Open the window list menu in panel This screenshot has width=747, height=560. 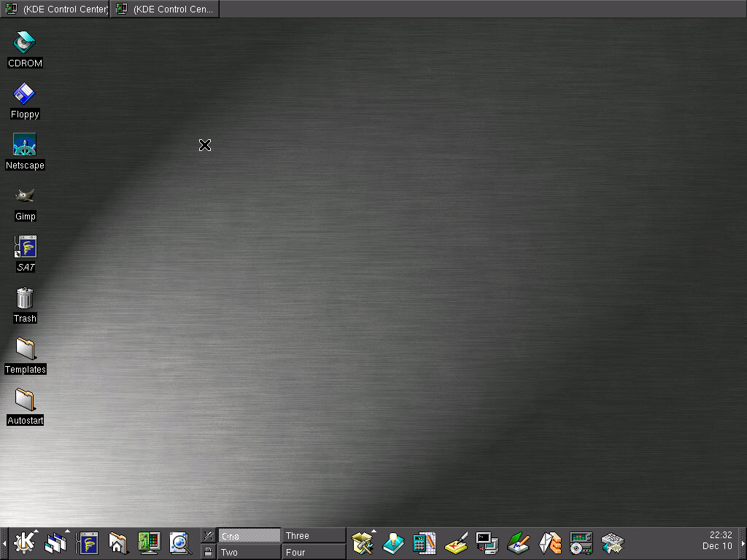[56, 543]
